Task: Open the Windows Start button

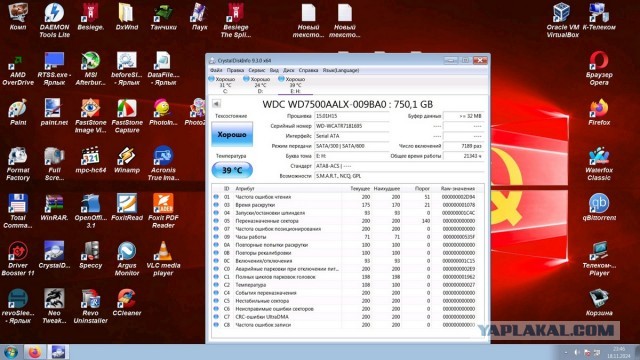Action: click(x=11, y=352)
